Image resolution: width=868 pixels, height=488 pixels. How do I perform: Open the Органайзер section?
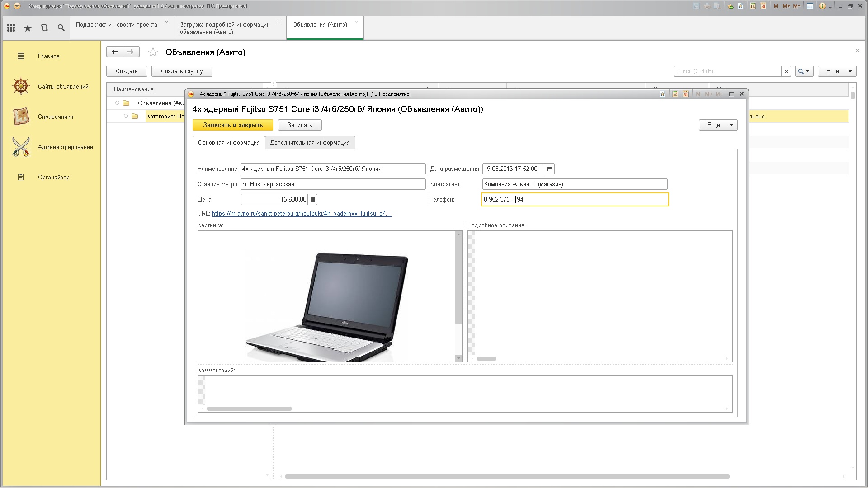54,178
